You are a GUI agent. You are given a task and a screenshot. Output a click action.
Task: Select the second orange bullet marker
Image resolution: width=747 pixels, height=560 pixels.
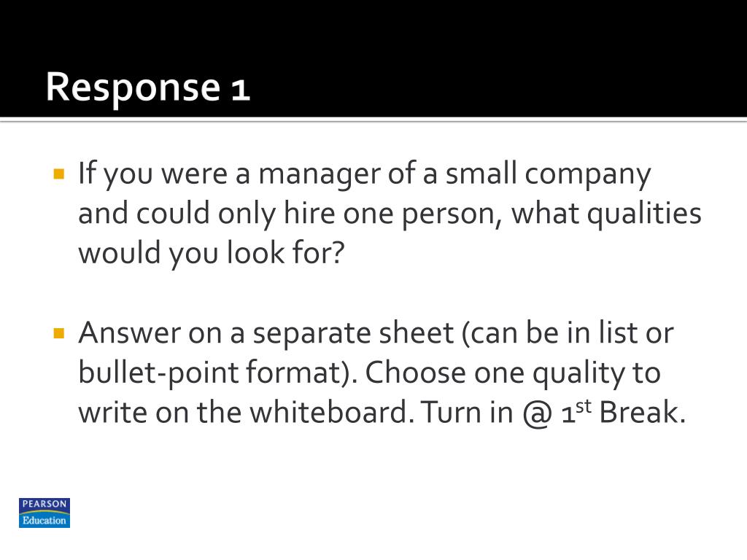pyautogui.click(x=59, y=332)
